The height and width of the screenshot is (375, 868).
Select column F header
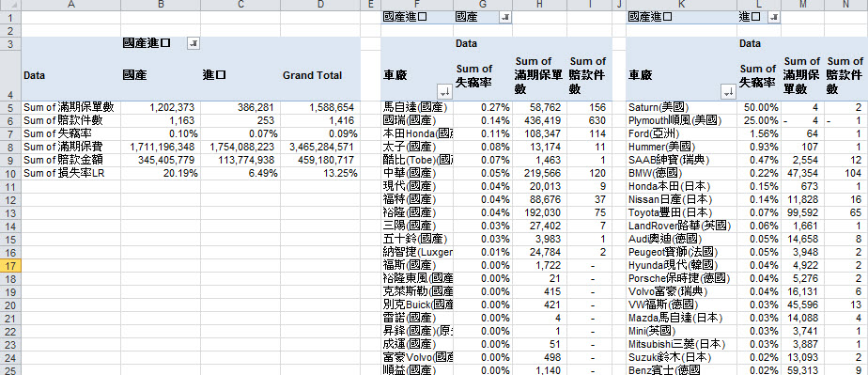pos(417,5)
